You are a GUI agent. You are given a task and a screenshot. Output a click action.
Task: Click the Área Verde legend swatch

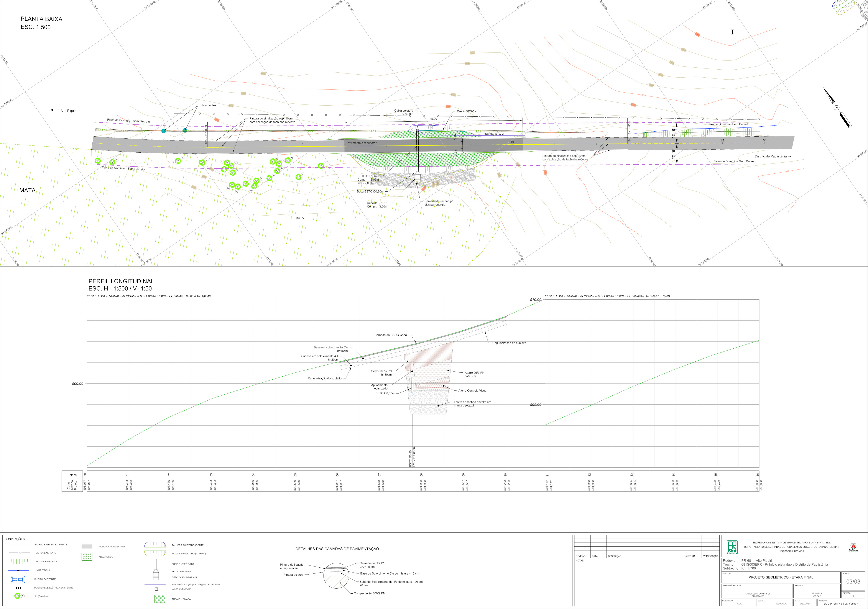[x=87, y=557]
